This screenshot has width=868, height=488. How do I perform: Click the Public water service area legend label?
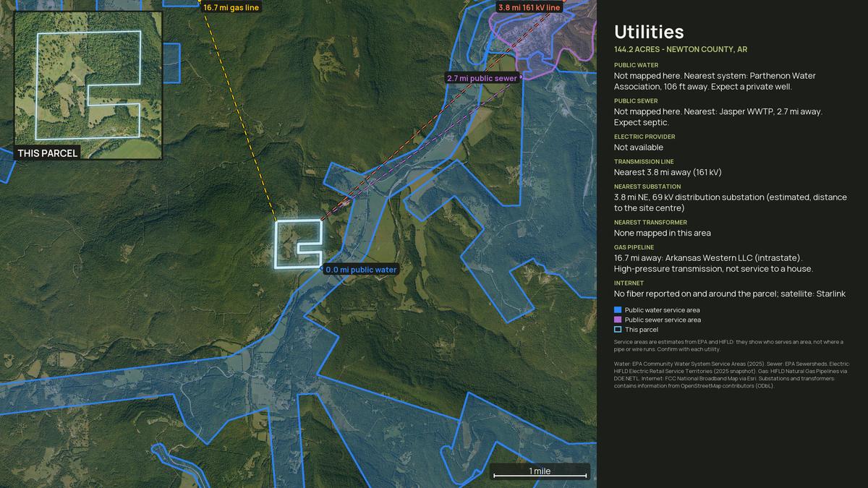pos(662,309)
